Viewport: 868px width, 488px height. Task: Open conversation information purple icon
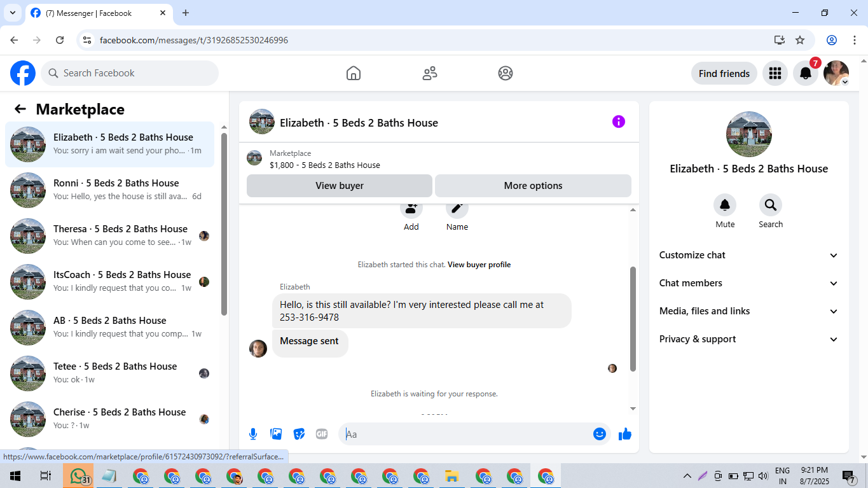pos(619,122)
